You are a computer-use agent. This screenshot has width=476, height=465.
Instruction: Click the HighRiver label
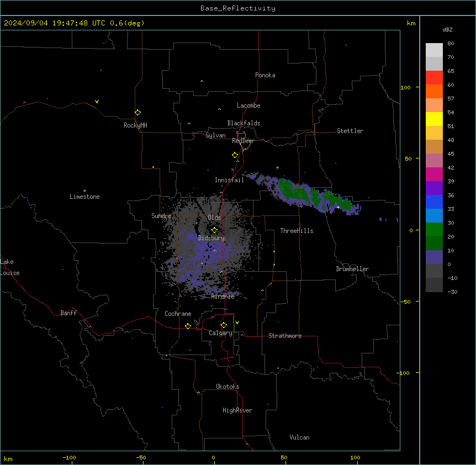237,410
